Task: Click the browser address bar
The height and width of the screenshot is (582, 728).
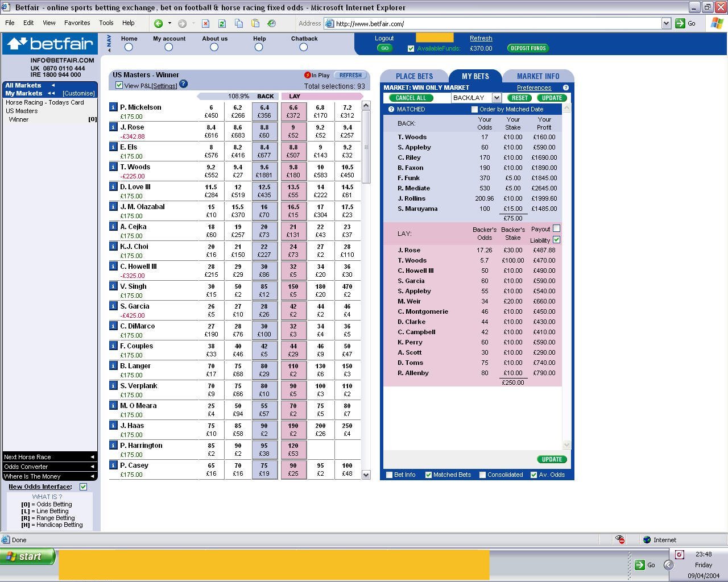Action: [495, 23]
